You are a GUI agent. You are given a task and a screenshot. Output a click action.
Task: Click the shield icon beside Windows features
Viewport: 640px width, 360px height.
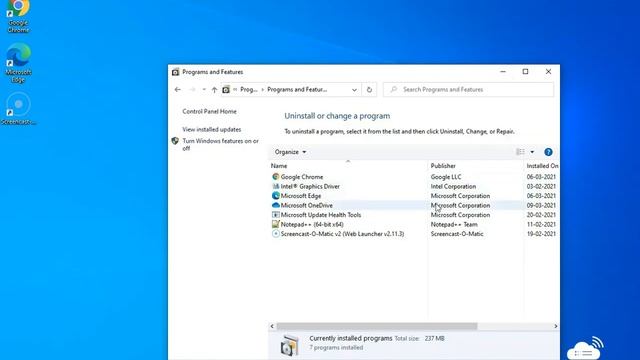coord(175,141)
